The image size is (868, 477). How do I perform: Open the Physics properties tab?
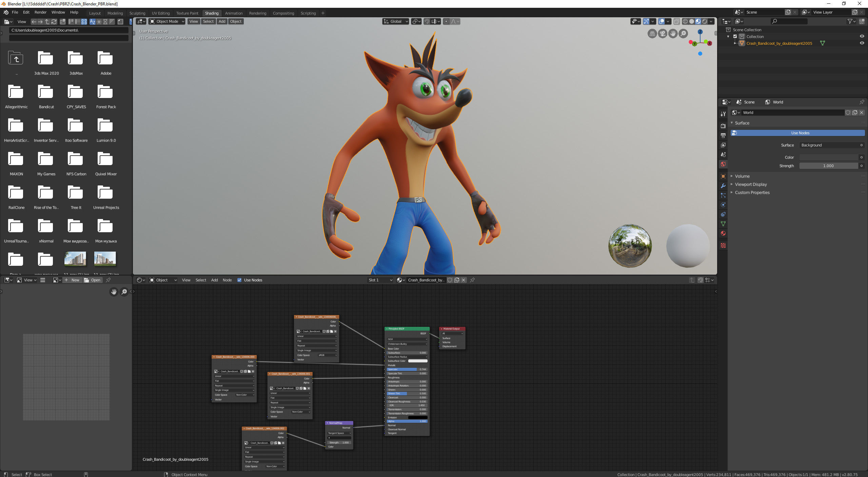tap(723, 204)
